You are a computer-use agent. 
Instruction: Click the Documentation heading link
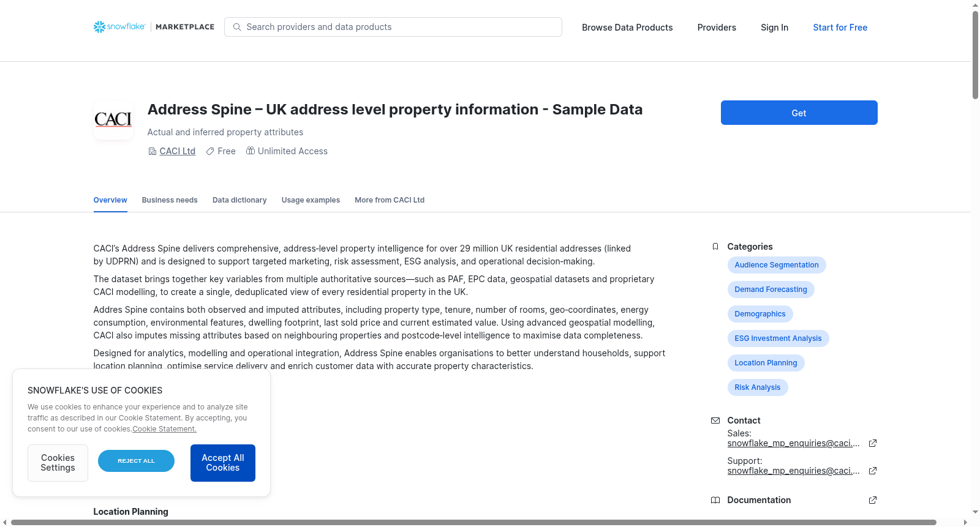(x=759, y=500)
